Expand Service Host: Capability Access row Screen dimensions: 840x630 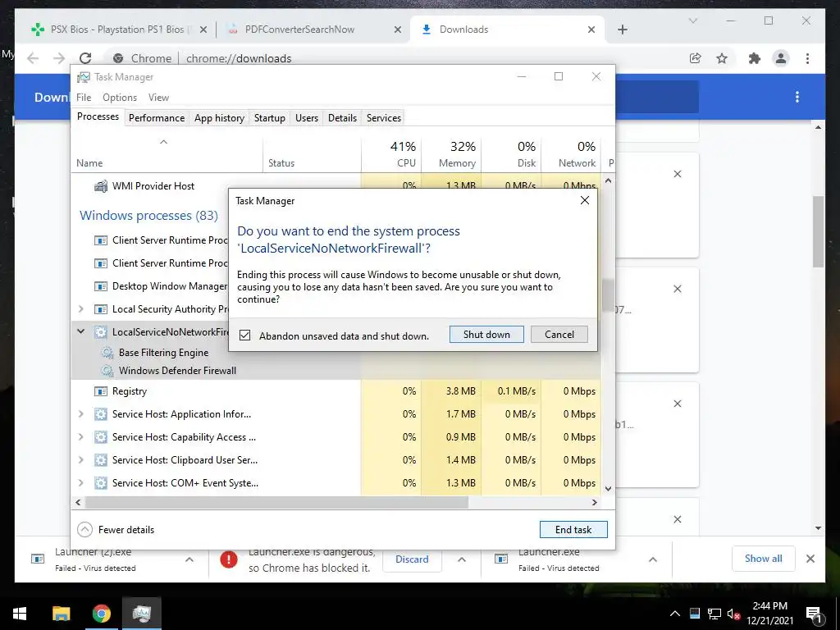(81, 436)
